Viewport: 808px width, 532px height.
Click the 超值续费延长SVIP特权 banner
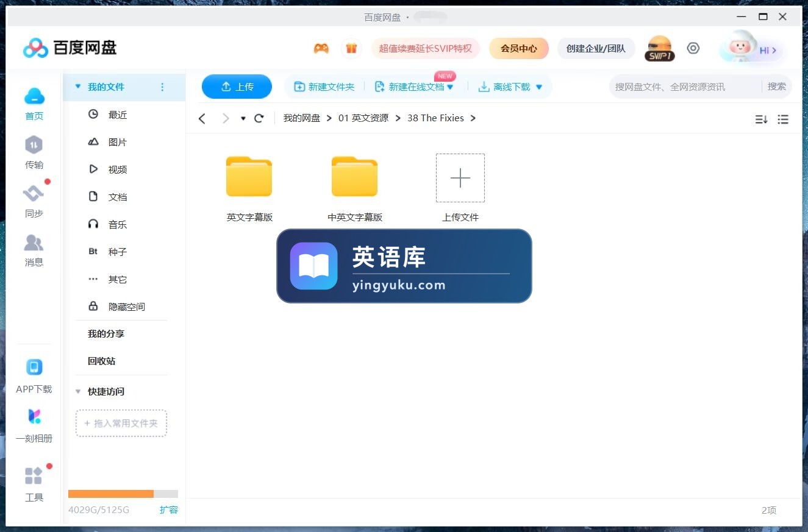pyautogui.click(x=426, y=48)
